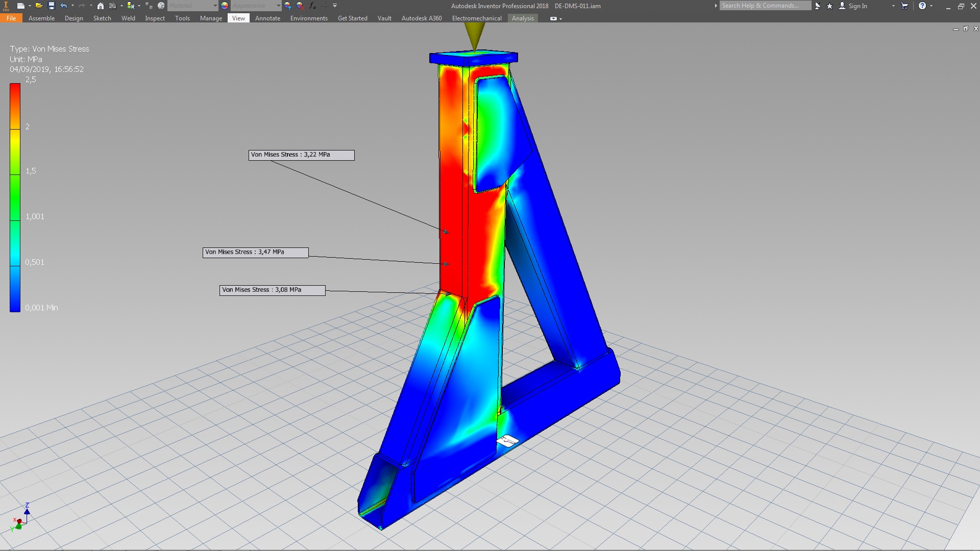This screenshot has height=551, width=980.
Task: Open the Appearance dropdown list
Action: click(278, 6)
